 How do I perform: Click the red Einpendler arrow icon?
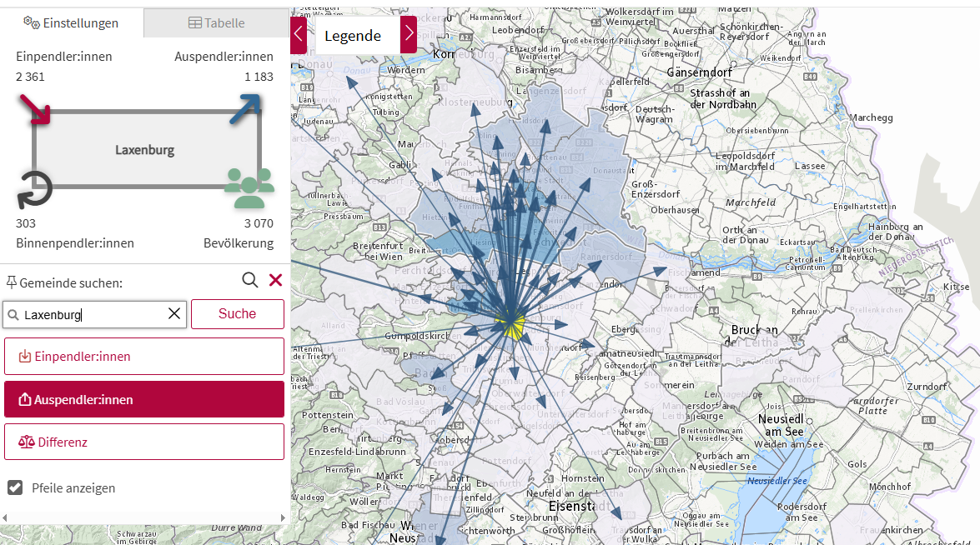coord(34,109)
